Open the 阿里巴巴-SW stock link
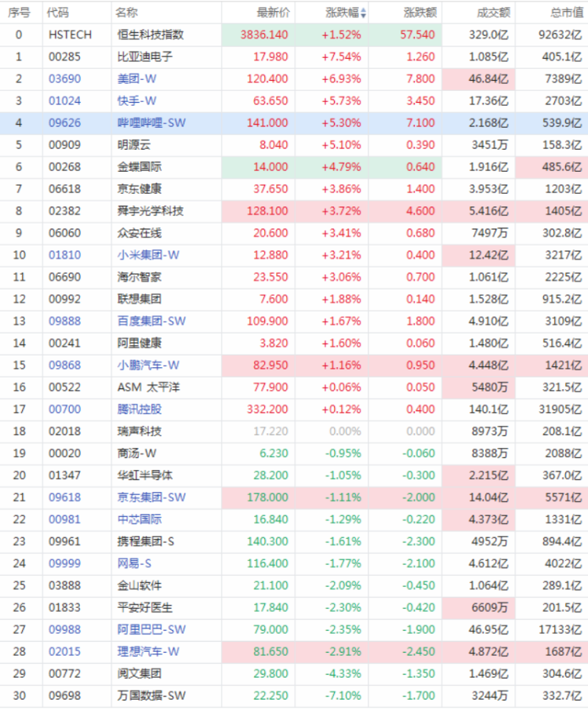The height and width of the screenshot is (710, 588). (x=151, y=630)
